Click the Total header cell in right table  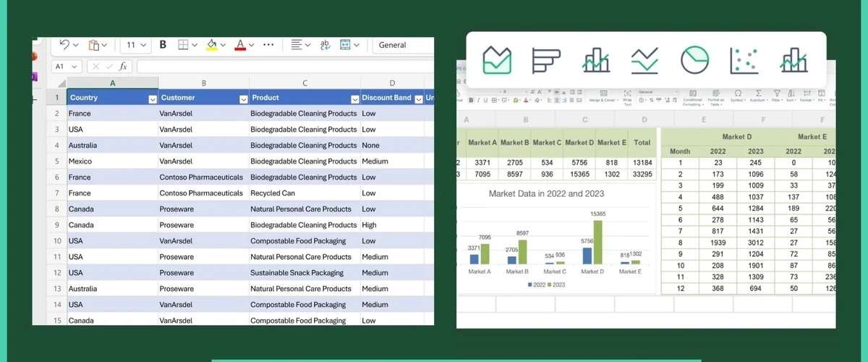click(641, 143)
